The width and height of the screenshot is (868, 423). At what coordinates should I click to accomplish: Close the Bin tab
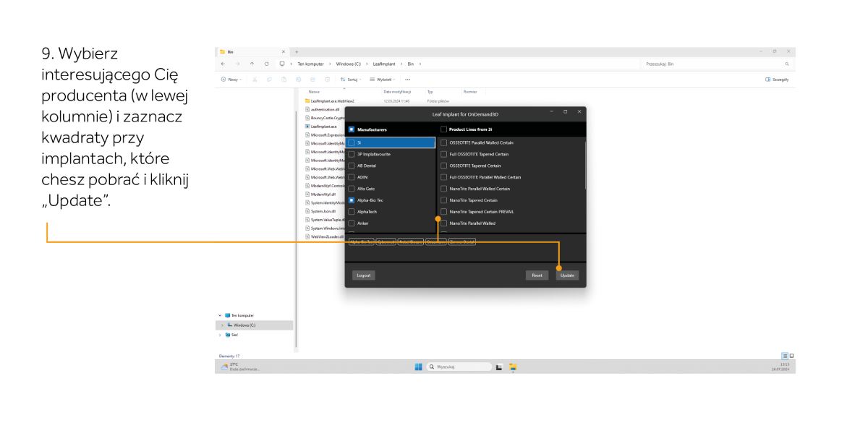pyautogui.click(x=283, y=52)
